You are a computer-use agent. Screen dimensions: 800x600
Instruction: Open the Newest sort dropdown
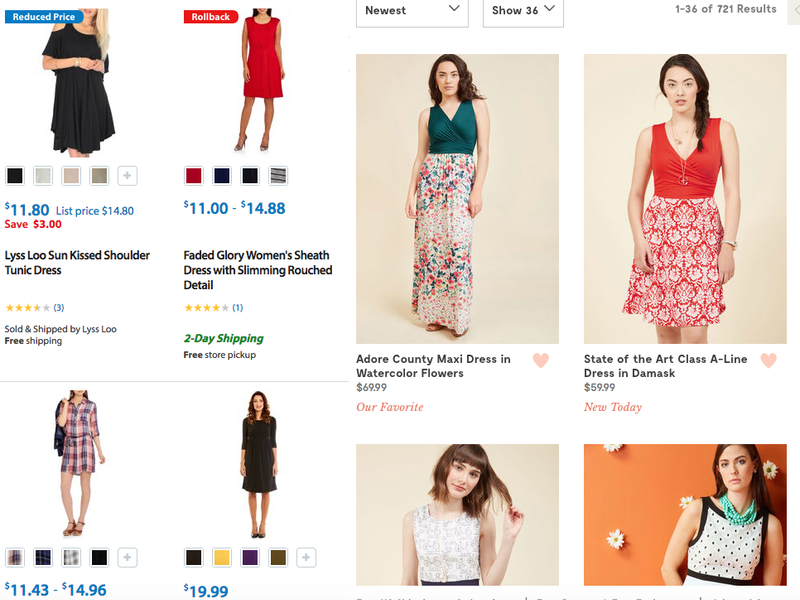coord(412,11)
